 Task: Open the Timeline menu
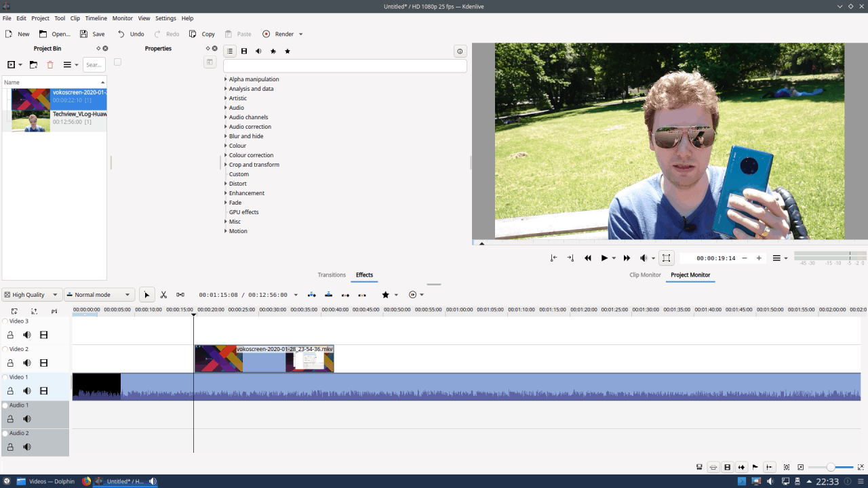(96, 18)
